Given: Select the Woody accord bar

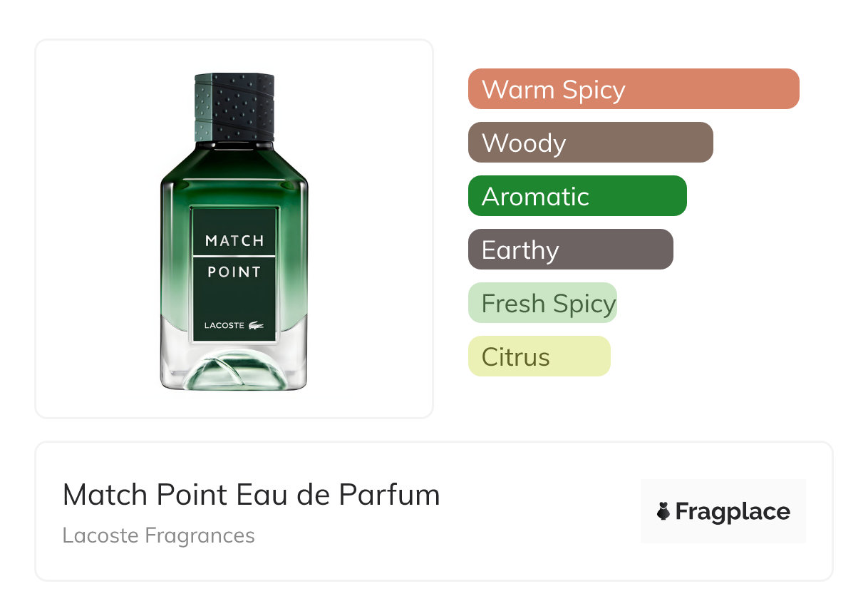Looking at the screenshot, I should (x=591, y=143).
